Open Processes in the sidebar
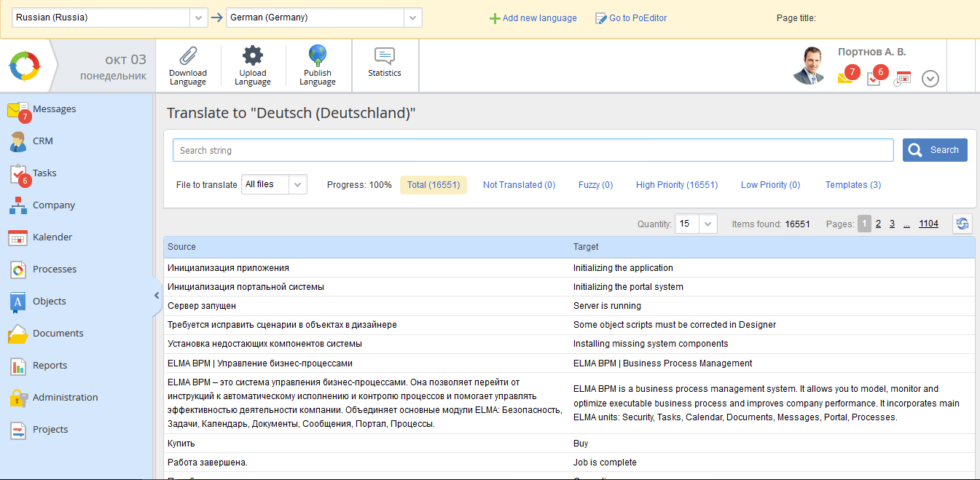 [54, 269]
